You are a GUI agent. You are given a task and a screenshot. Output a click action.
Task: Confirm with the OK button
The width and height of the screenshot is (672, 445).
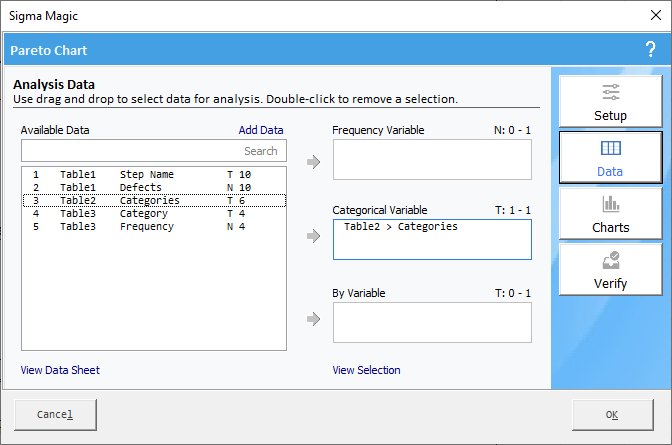coord(613,415)
